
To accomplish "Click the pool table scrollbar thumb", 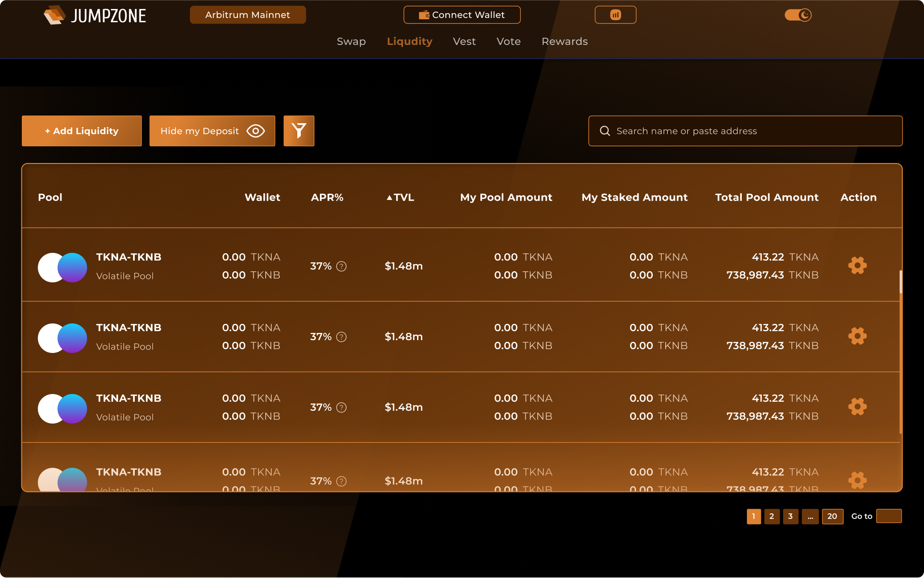I will coord(900,282).
